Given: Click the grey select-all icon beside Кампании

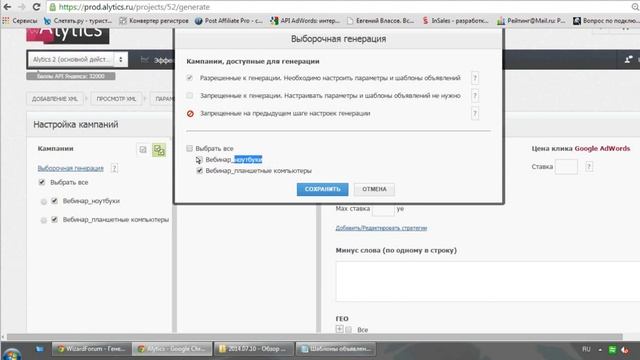Looking at the screenshot, I should point(143,150).
